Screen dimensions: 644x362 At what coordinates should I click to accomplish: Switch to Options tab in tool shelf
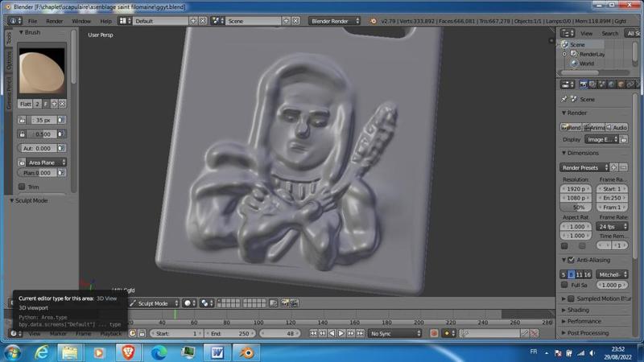pyautogui.click(x=9, y=61)
